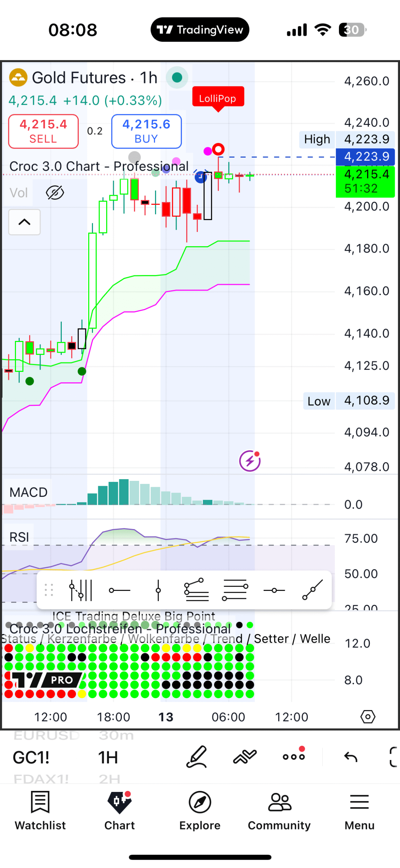Select the horizontal ray drawing tool
Screen dimensions: 400x868
tap(120, 590)
